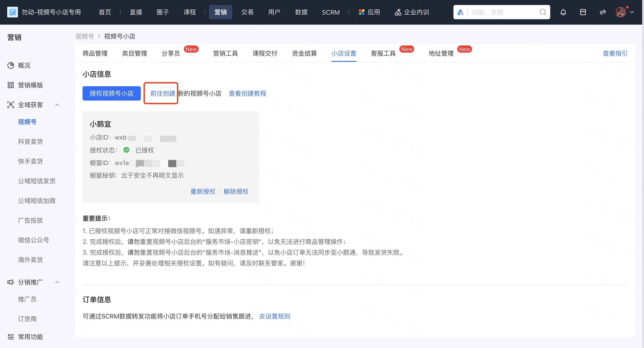This screenshot has height=348, width=644.
Task: Click the 全域获客 person-scan icon
Action: tap(11, 105)
